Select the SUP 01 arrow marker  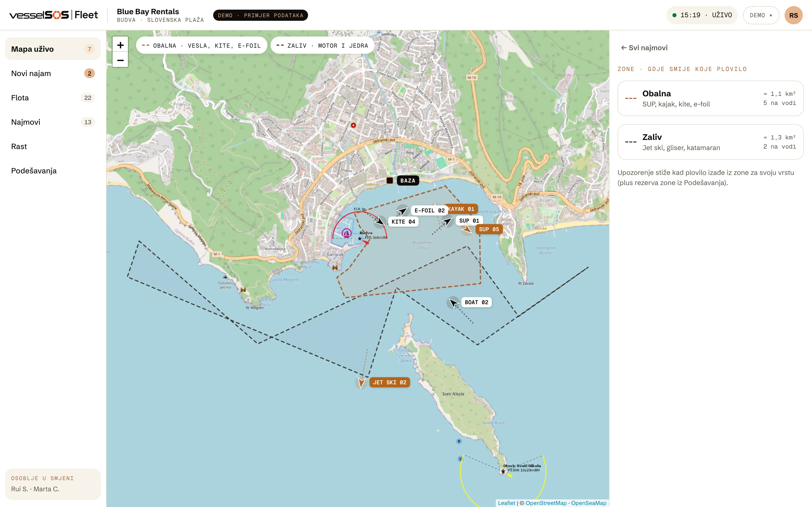pos(447,221)
